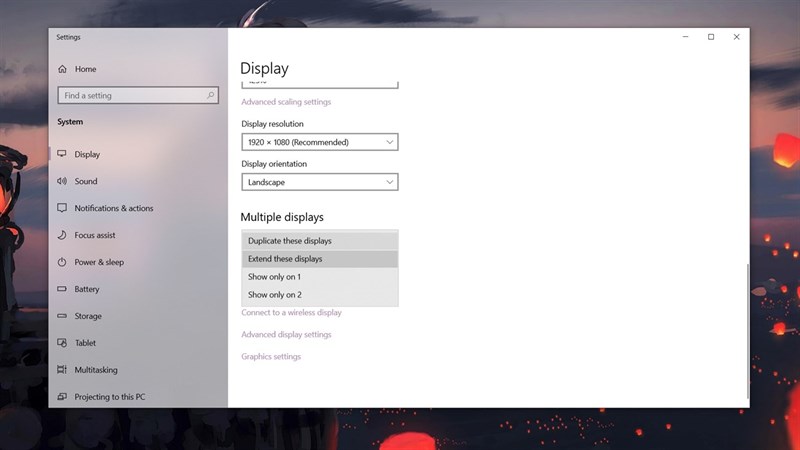Screen dimensions: 800x450
Task: Expand the Display resolution dropdown
Action: pyautogui.click(x=320, y=142)
